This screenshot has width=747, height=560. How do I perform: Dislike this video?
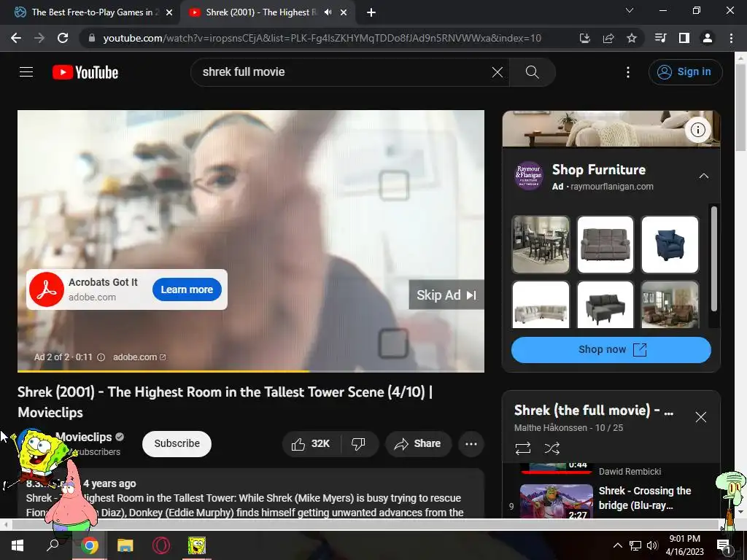point(359,444)
